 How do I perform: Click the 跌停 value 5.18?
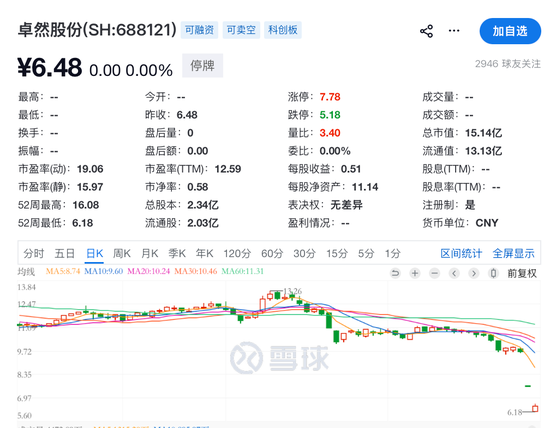pos(330,115)
